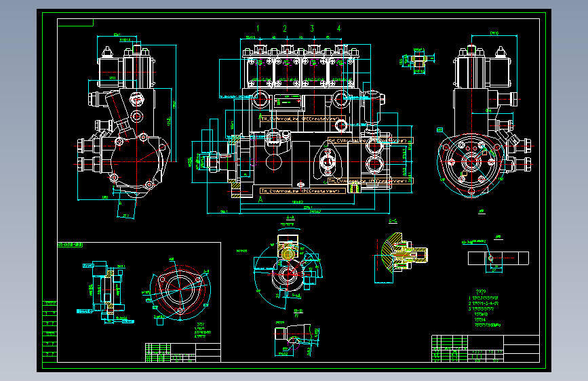Select the central front view of the pump
The image size is (588, 381).
point(302,125)
